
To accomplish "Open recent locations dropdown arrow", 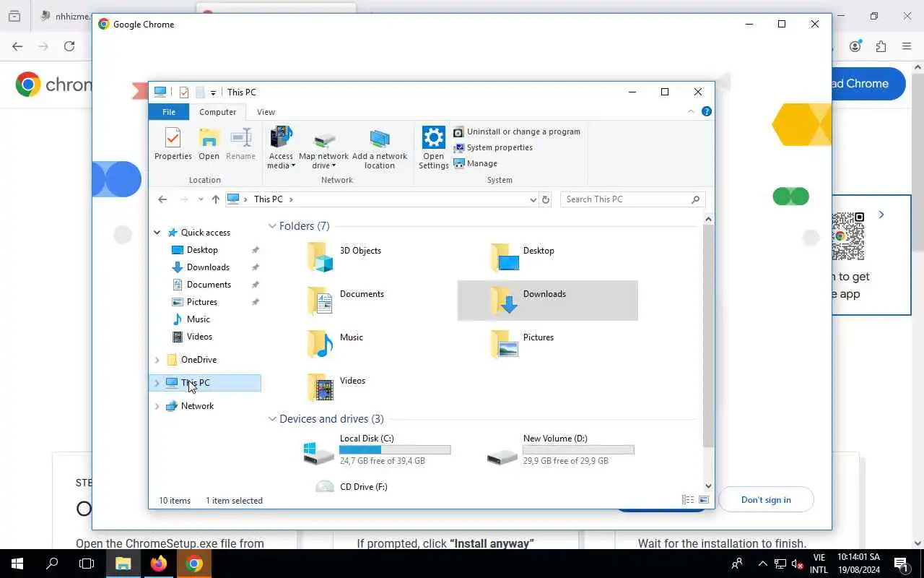I will (201, 199).
